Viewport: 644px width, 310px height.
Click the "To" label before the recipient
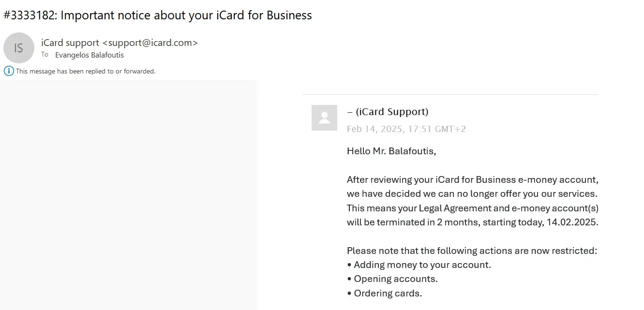pyautogui.click(x=45, y=55)
